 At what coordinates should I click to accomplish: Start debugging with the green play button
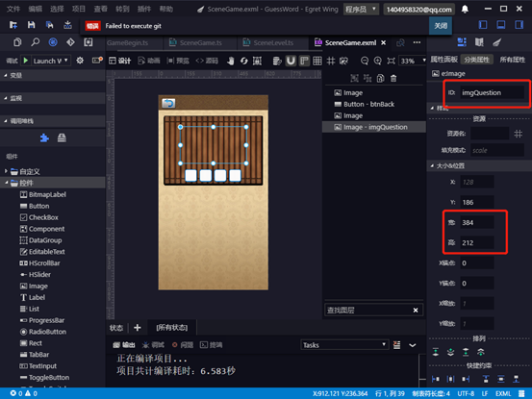point(26,61)
